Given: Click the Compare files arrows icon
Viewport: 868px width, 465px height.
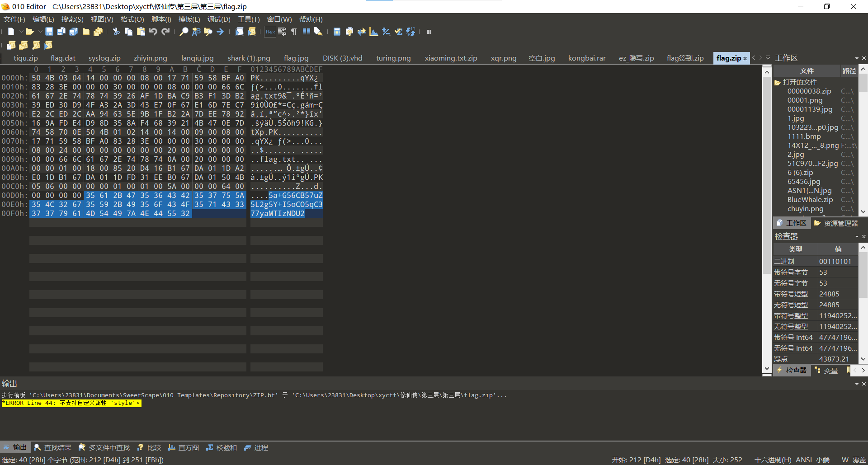Looking at the screenshot, I should (x=361, y=32).
